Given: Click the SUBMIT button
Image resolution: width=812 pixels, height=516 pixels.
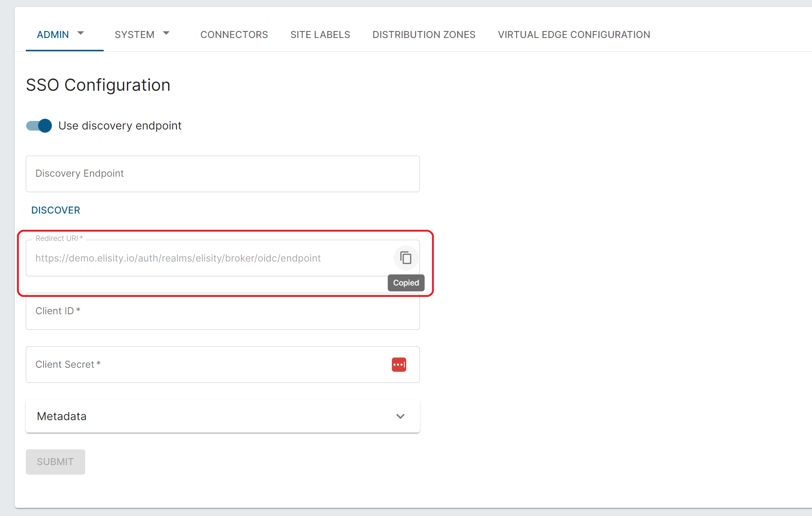Looking at the screenshot, I should point(55,462).
